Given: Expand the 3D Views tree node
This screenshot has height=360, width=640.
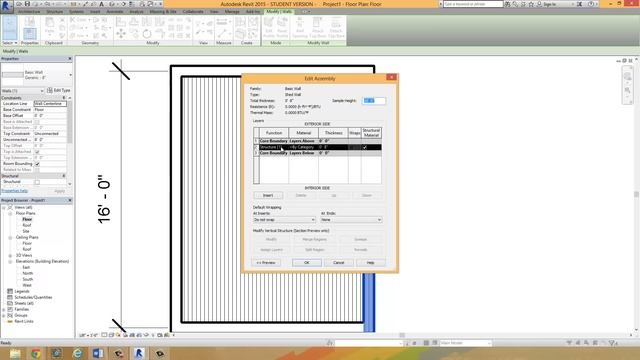Looking at the screenshot, I should [x=10, y=256].
